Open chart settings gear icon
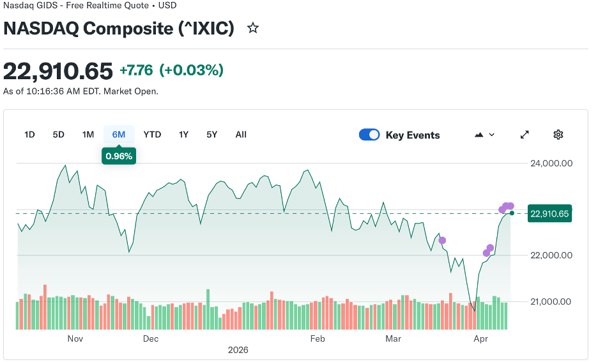 coord(558,135)
